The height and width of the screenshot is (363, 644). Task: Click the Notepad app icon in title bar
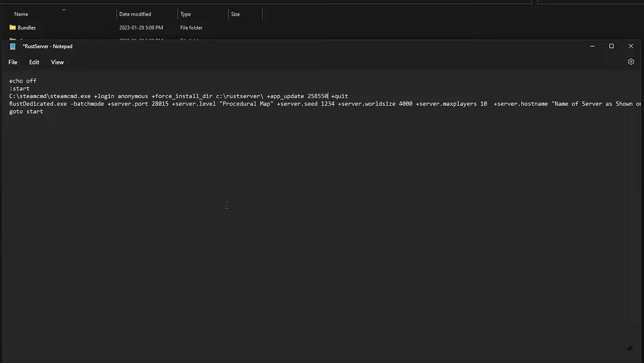point(13,46)
